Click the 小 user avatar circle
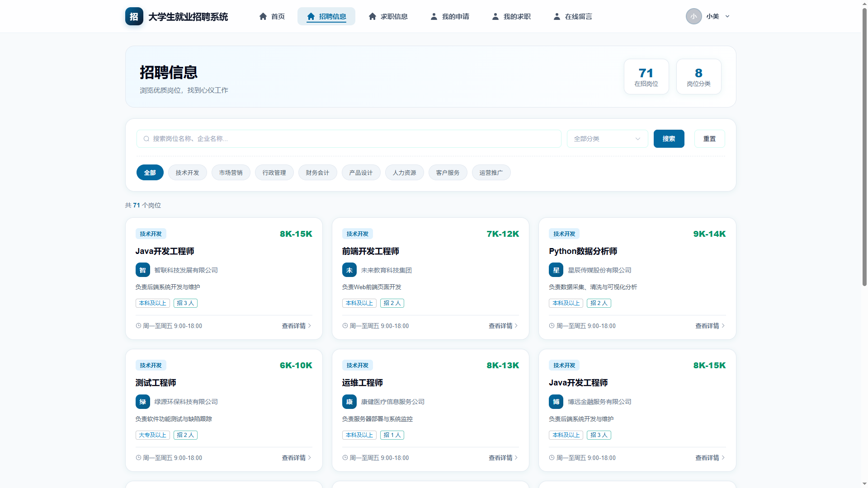 (x=693, y=16)
